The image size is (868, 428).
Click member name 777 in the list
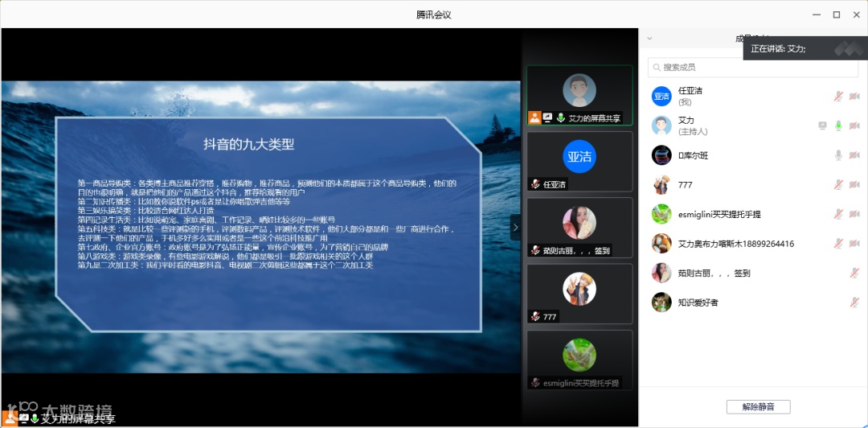click(x=685, y=185)
